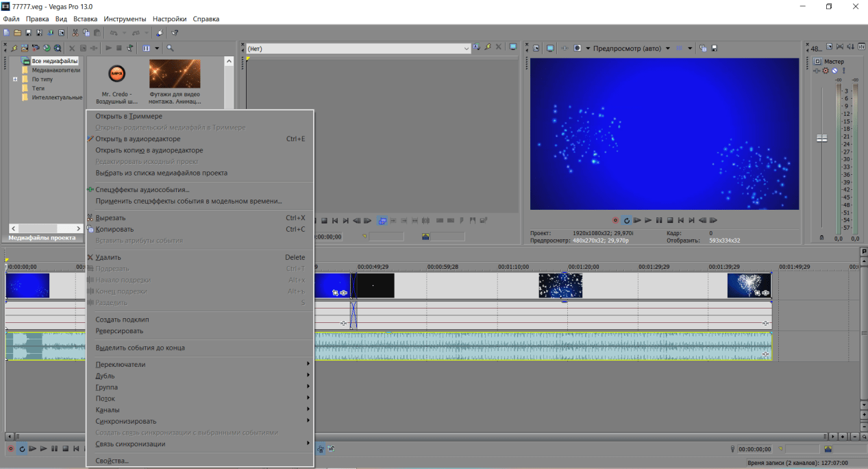
Task: Click the Master volume fader handle
Action: point(821,138)
